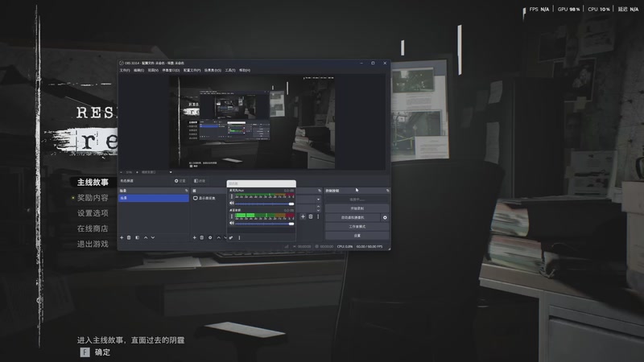Click the 设置 properties button in source toolbar
644x362 pixels.
pyautogui.click(x=180, y=181)
